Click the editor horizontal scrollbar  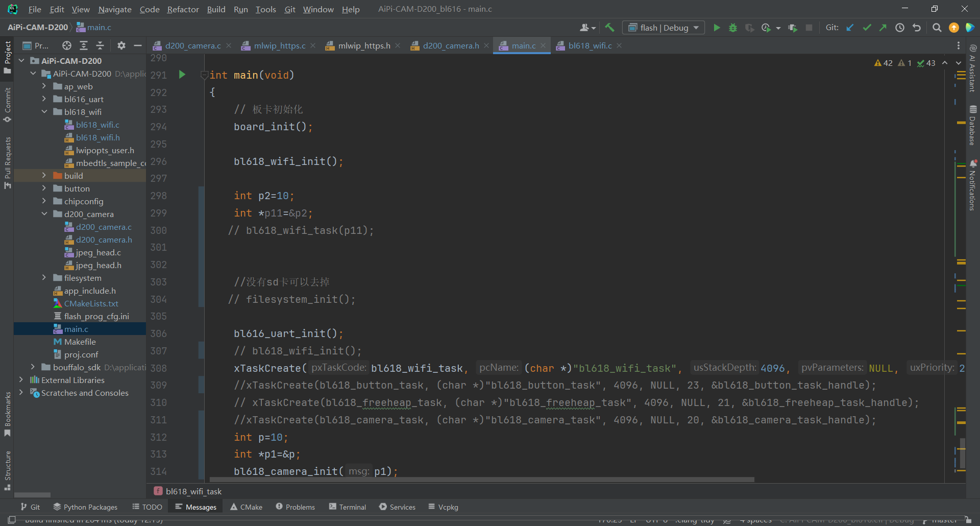(482, 480)
